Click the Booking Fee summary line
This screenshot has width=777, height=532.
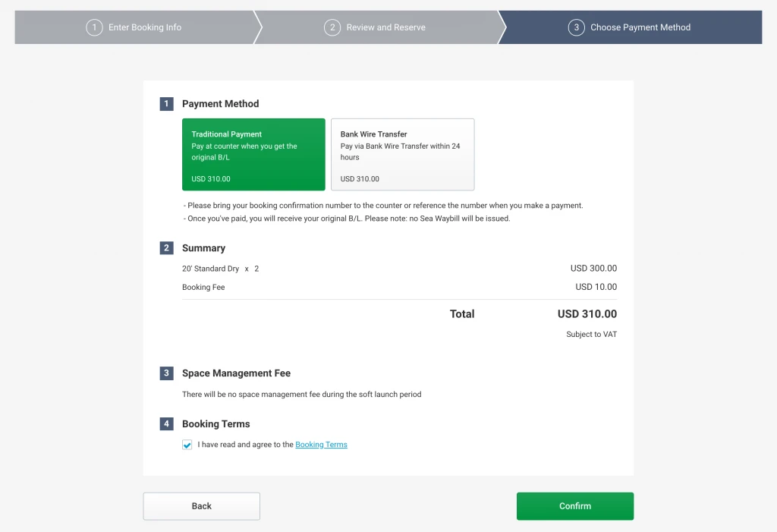pos(203,288)
